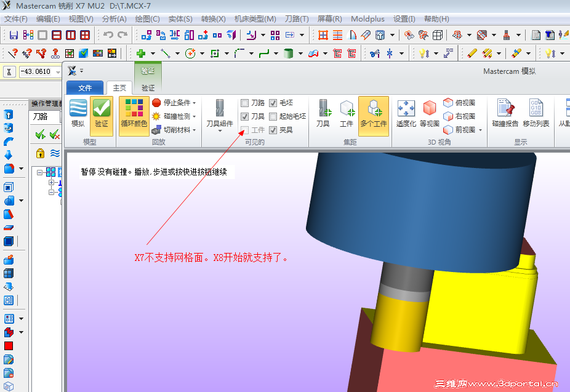This screenshot has height=392, width=570.
Task: Click the X axis label button
Action: [x=9, y=72]
